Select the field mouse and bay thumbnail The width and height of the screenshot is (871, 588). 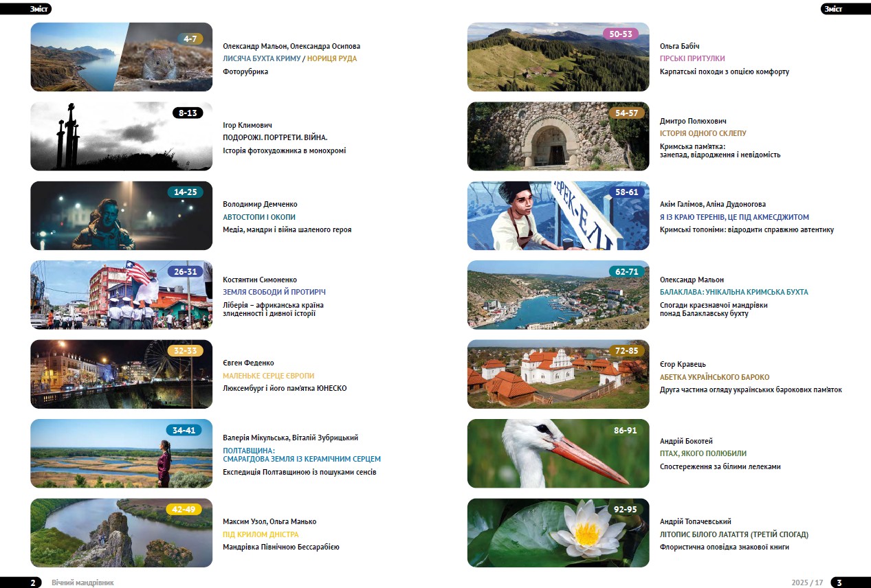(x=121, y=57)
